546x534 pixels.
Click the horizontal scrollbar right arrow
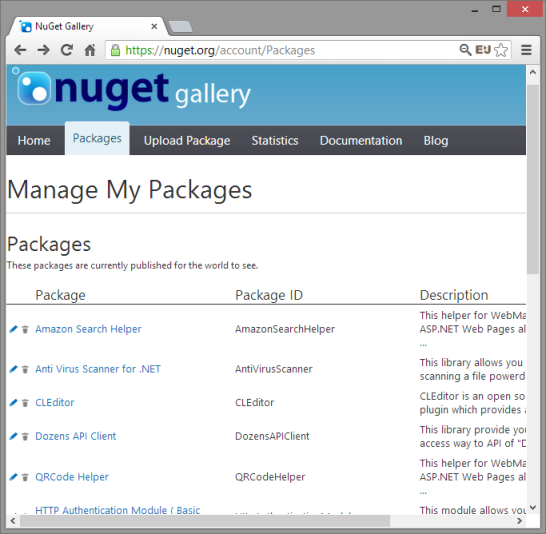pyautogui.click(x=519, y=521)
